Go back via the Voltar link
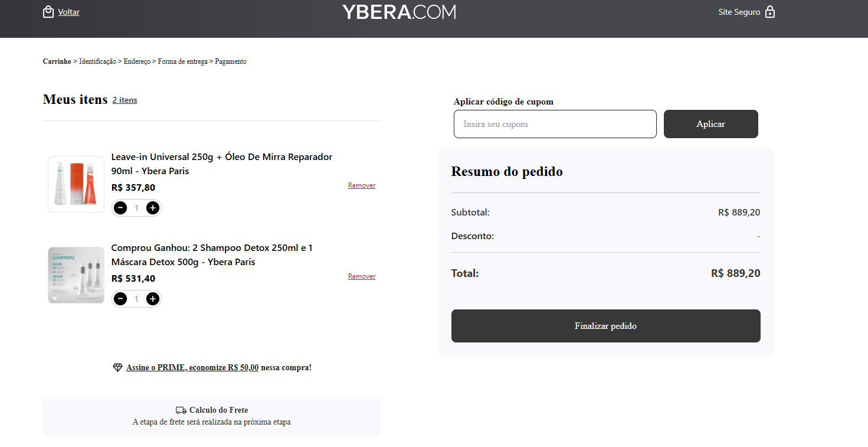 click(68, 12)
